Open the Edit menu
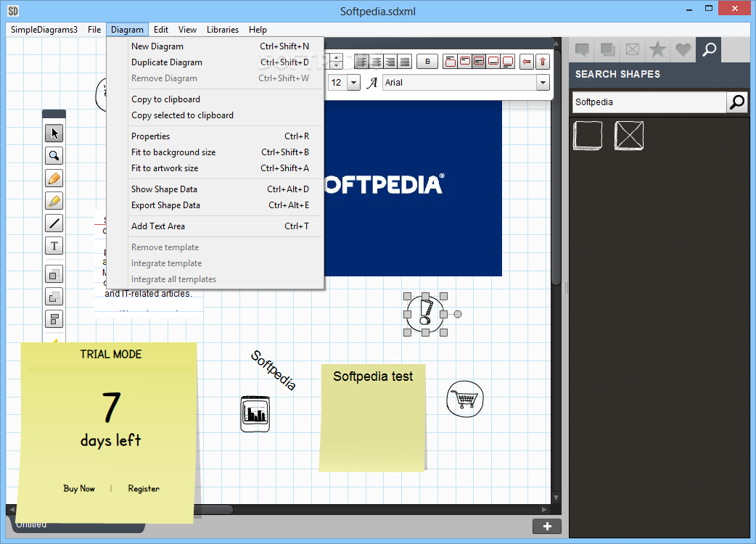Viewport: 756px width, 544px height. [161, 30]
